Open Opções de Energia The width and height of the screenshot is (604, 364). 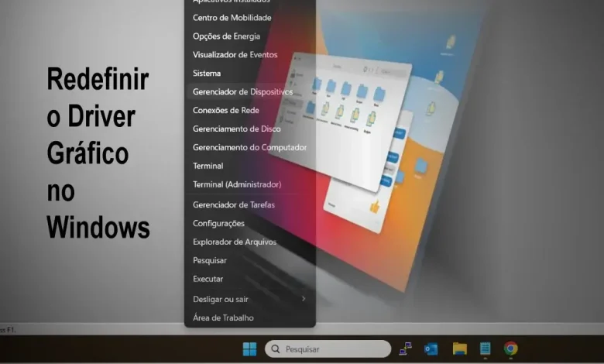pos(250,36)
